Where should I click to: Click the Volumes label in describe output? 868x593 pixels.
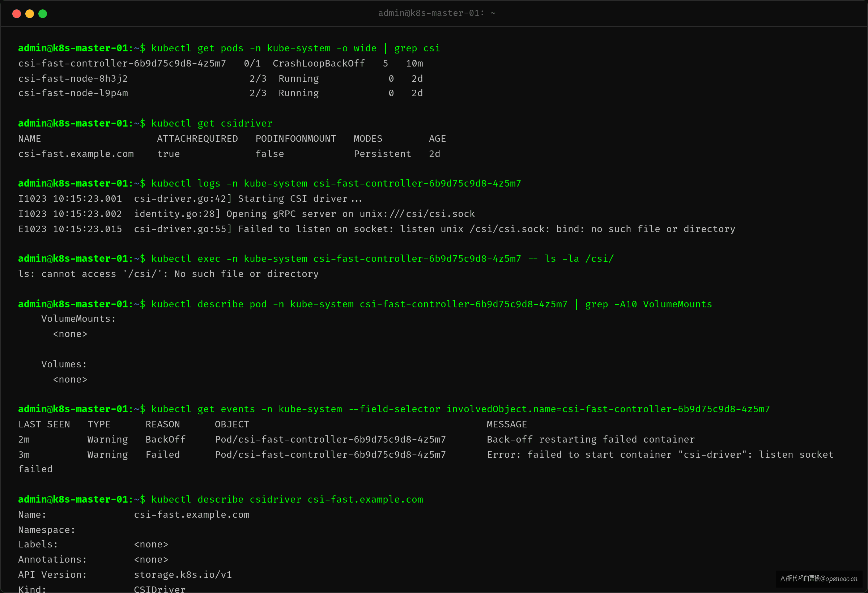pos(64,364)
